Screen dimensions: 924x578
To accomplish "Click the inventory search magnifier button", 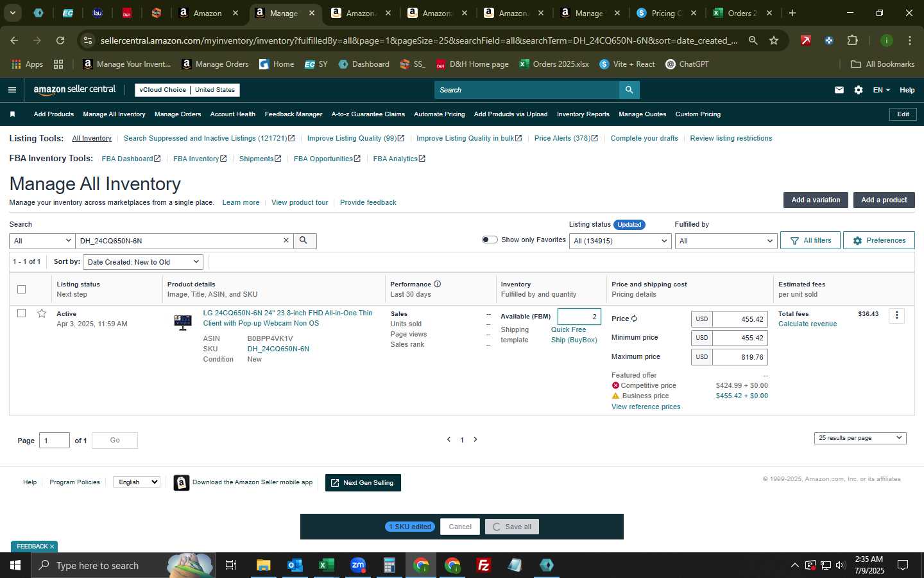I will [304, 240].
